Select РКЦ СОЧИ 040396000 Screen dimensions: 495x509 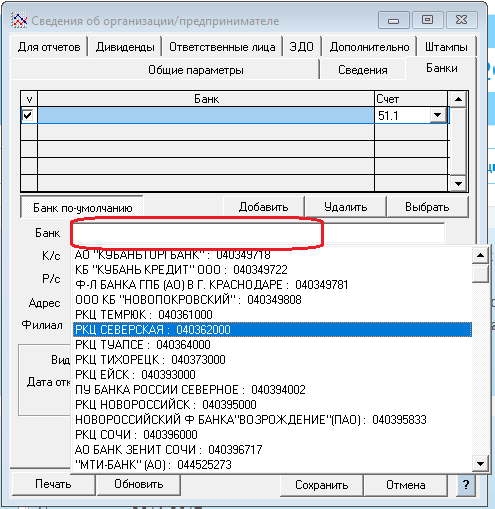pos(272,435)
